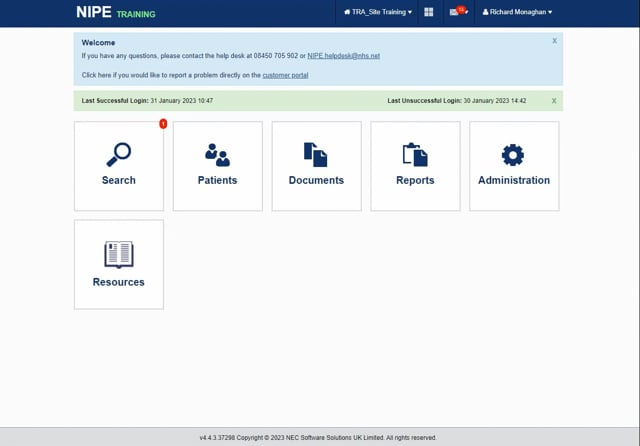Image resolution: width=640 pixels, height=446 pixels.
Task: Close the Last Successful Login notice
Action: coord(554,101)
